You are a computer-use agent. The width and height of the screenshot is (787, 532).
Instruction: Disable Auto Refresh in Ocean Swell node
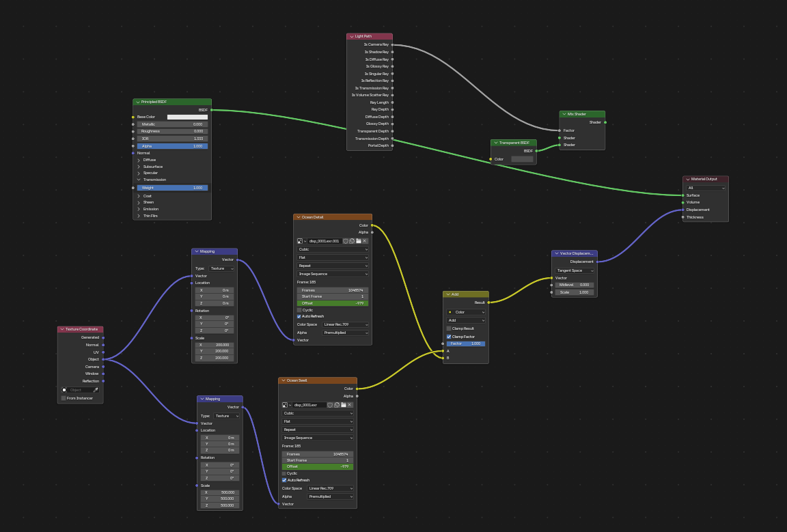tap(284, 480)
